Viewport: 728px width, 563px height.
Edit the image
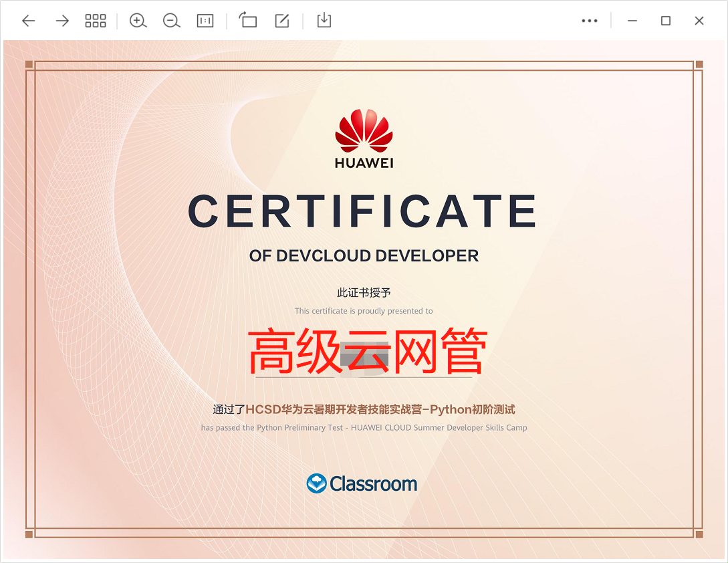click(x=282, y=21)
